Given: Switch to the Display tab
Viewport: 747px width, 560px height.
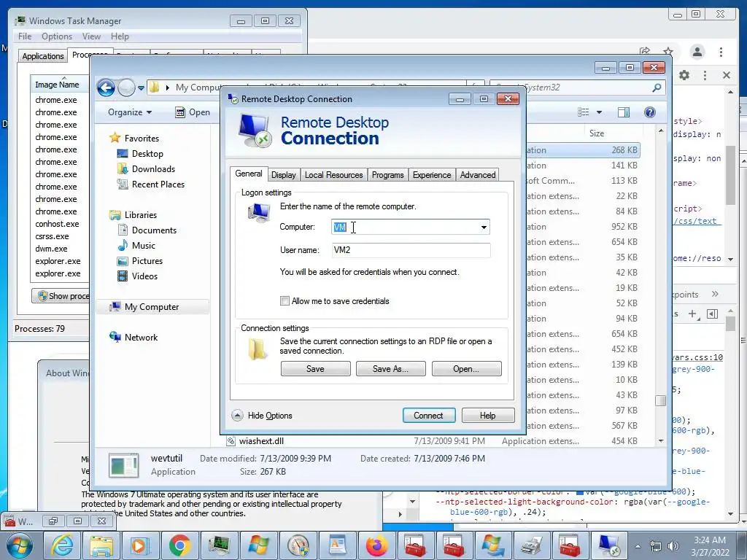Looking at the screenshot, I should [284, 175].
